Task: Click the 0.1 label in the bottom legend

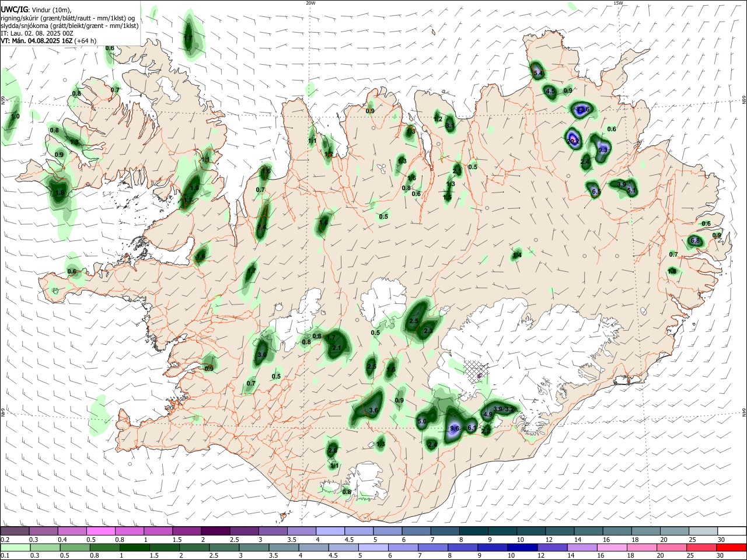Action: point(5,556)
